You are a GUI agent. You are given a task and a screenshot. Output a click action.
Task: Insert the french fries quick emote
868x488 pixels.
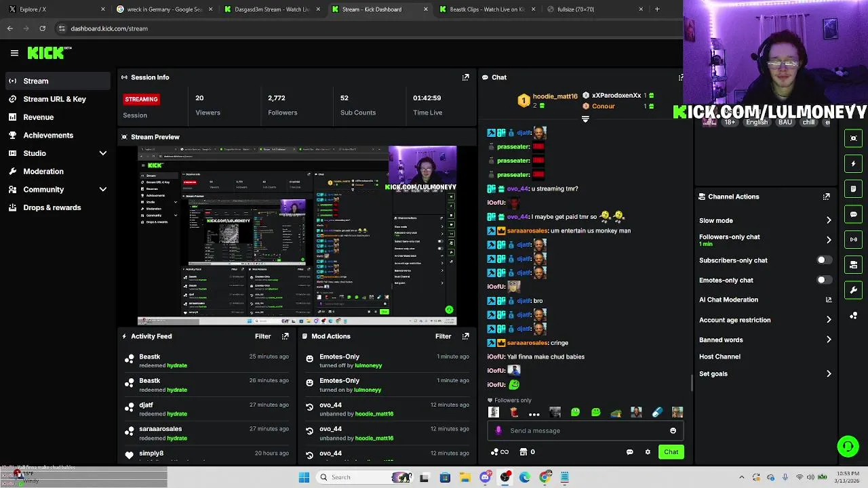(514, 412)
